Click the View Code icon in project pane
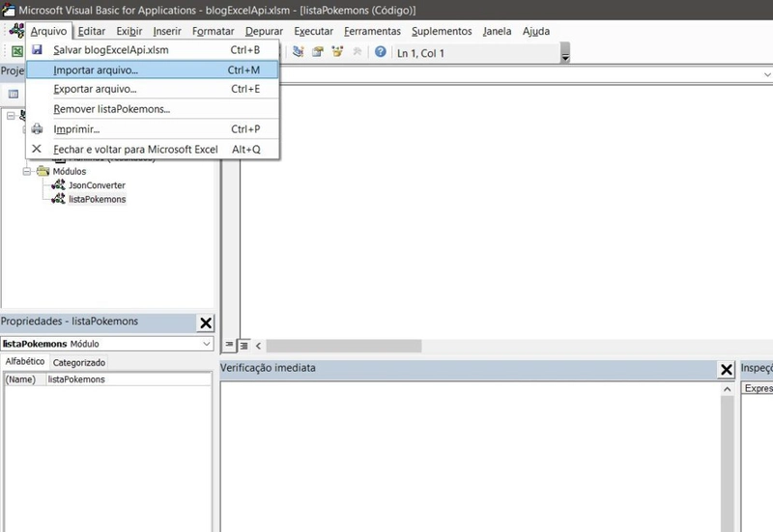The height and width of the screenshot is (532, 773). coord(14,94)
